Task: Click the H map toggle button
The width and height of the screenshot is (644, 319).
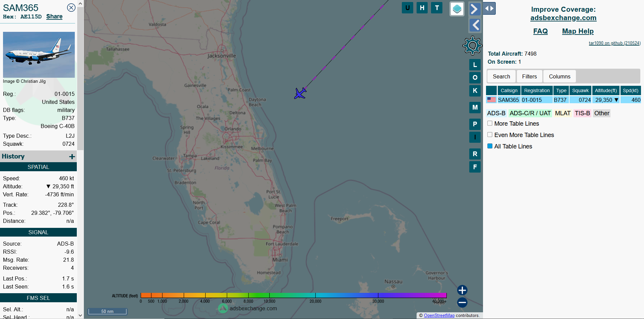Action: pyautogui.click(x=422, y=8)
